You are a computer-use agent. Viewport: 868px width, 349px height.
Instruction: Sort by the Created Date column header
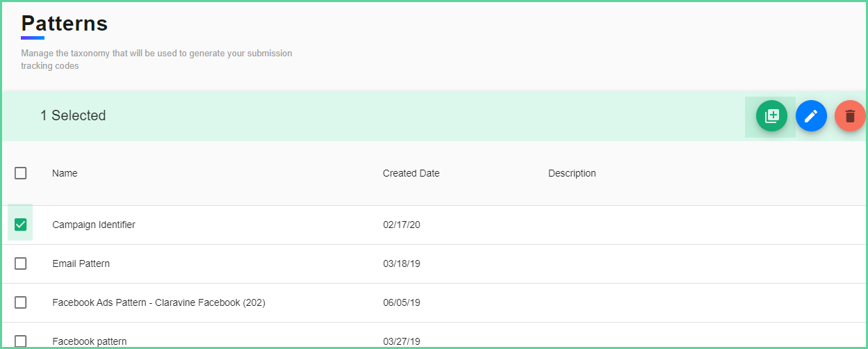[x=411, y=173]
